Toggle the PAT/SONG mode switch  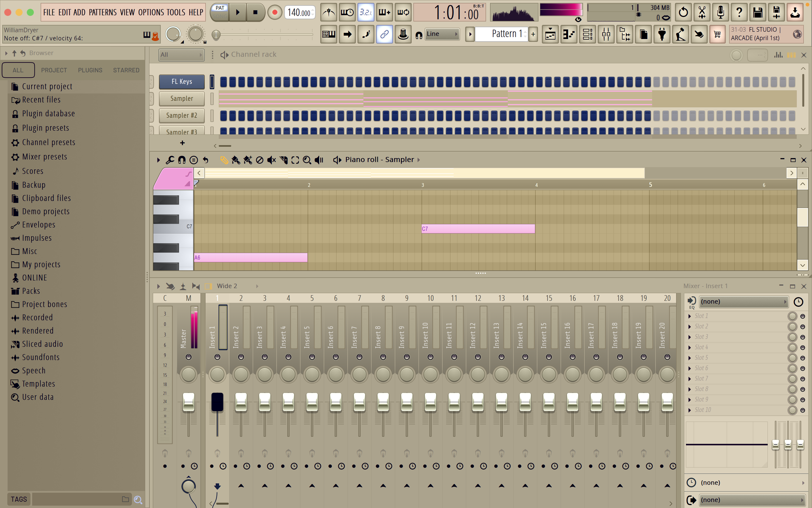(x=220, y=12)
